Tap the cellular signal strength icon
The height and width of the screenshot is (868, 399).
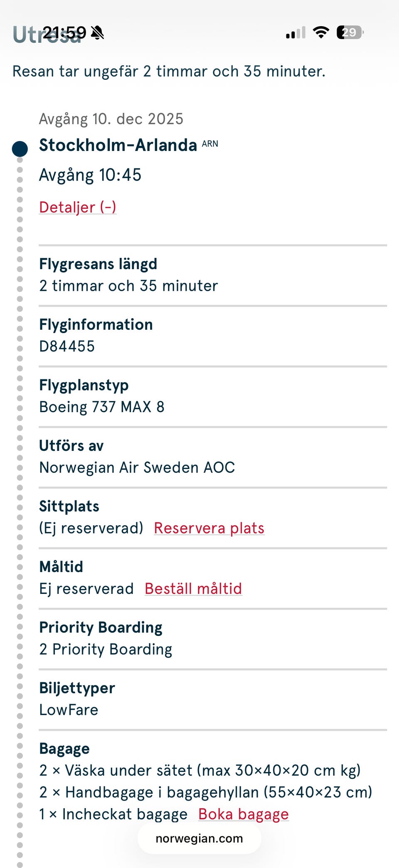296,32
